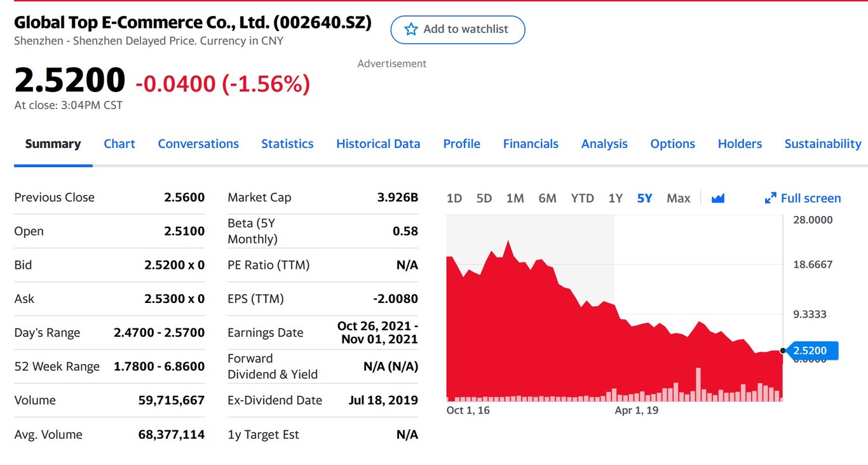The width and height of the screenshot is (868, 465).
Task: Click the Market Cap value 3.926B
Action: [x=398, y=197]
